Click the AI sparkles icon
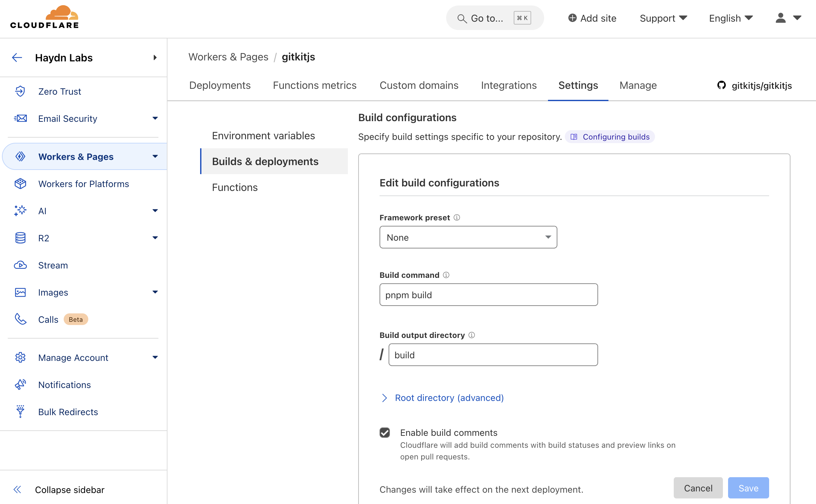 [x=20, y=211]
